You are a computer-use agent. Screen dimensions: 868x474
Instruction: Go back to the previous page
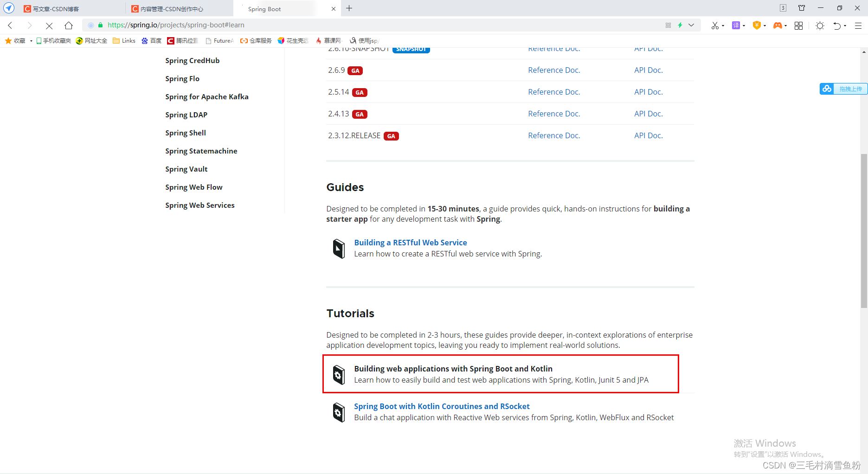tap(10, 26)
